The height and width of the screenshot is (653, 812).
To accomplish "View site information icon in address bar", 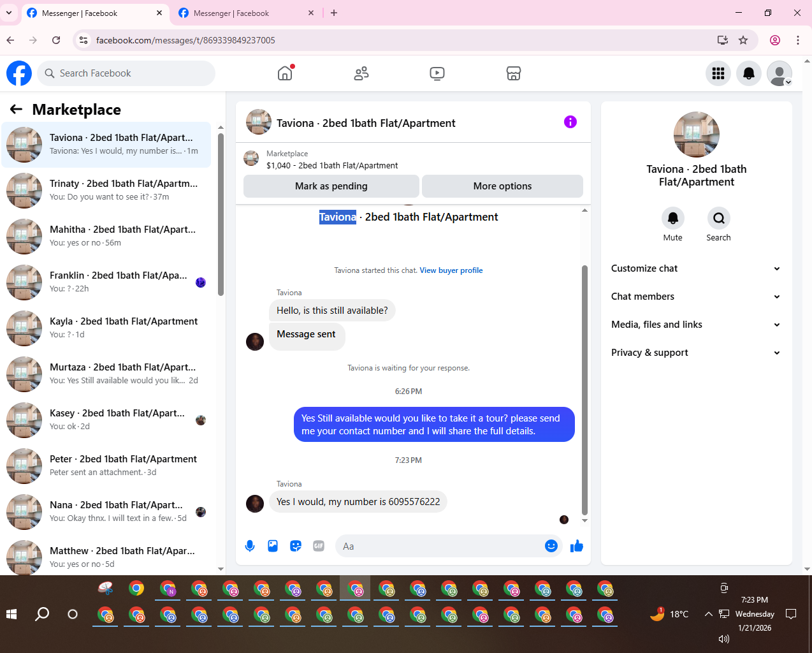I will coord(83,40).
